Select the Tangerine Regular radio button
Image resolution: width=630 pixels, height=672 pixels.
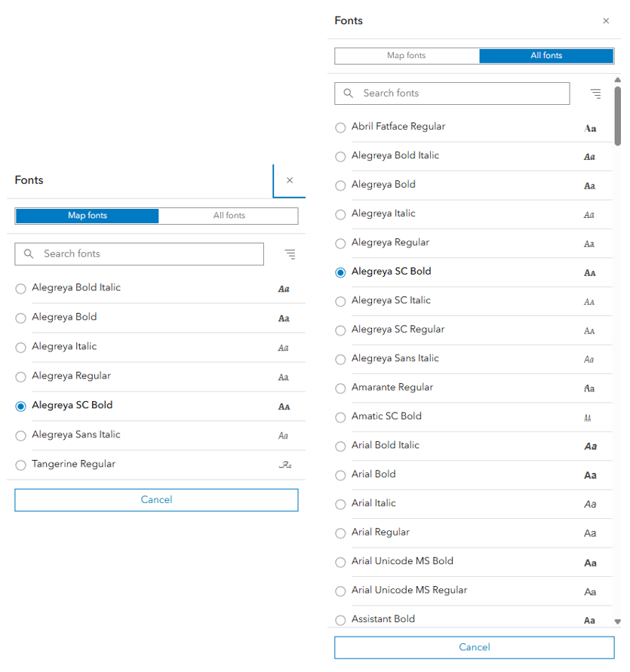click(x=20, y=465)
